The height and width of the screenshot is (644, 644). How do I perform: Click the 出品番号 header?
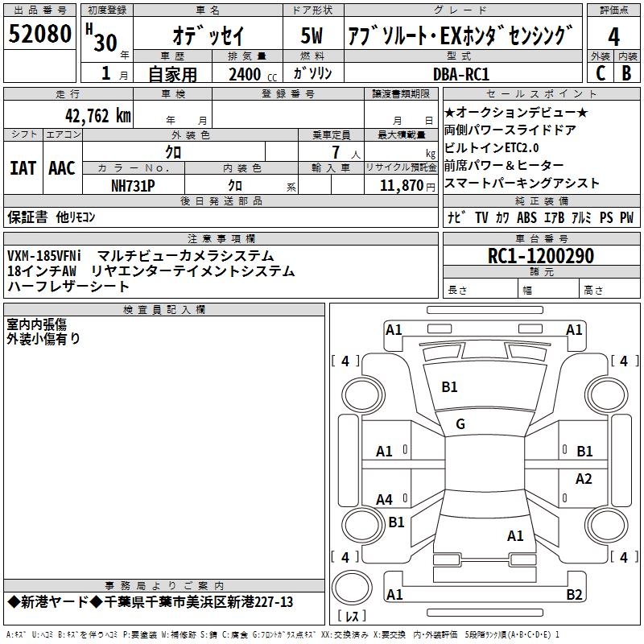pyautogui.click(x=39, y=10)
